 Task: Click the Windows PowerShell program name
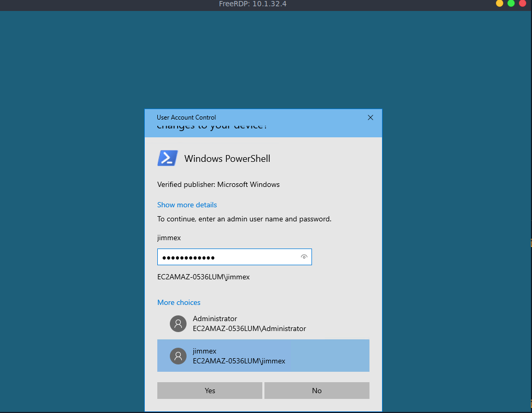[227, 159]
